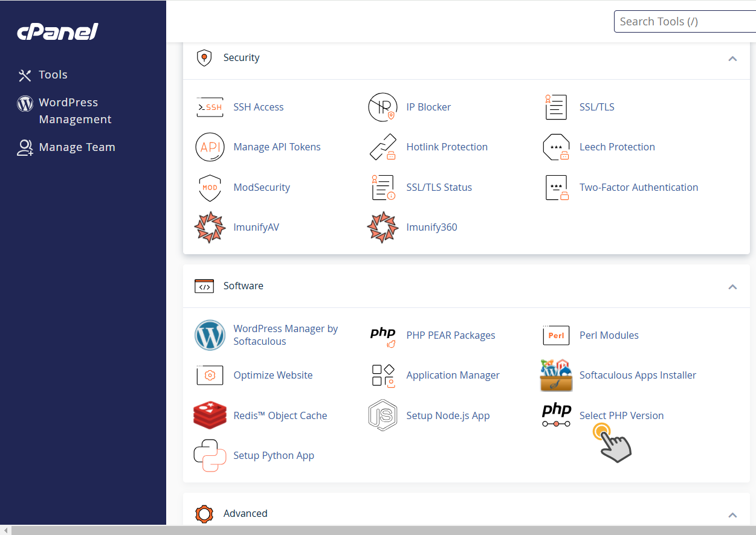Click the Application Manager icon
Screen dimensions: 756x535
(x=383, y=375)
